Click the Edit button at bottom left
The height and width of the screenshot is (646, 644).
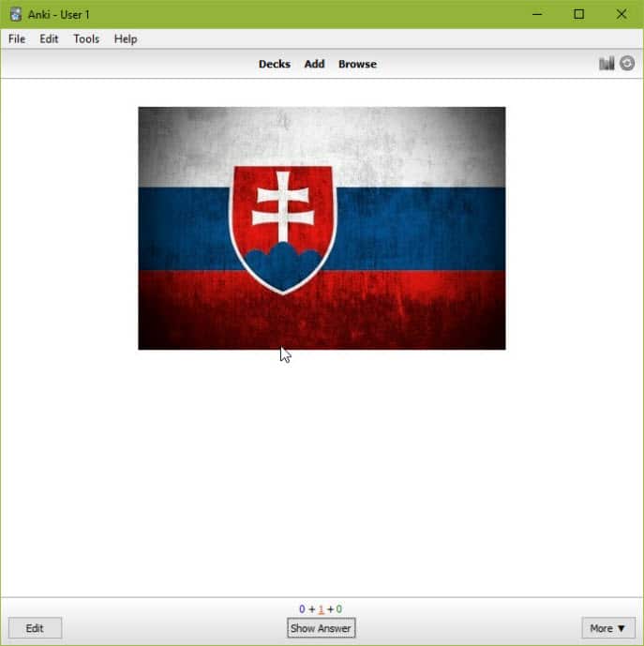point(35,628)
